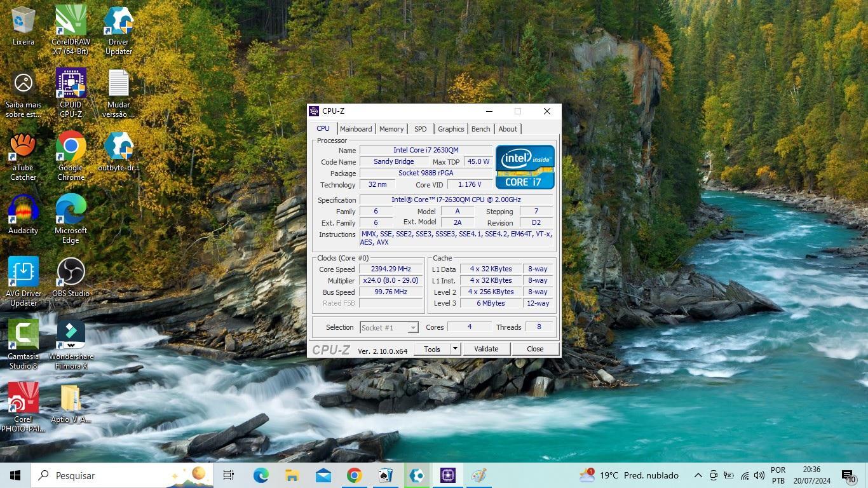This screenshot has width=868, height=488.
Task: Select the Google Chrome desktop shortcut
Action: click(71, 156)
